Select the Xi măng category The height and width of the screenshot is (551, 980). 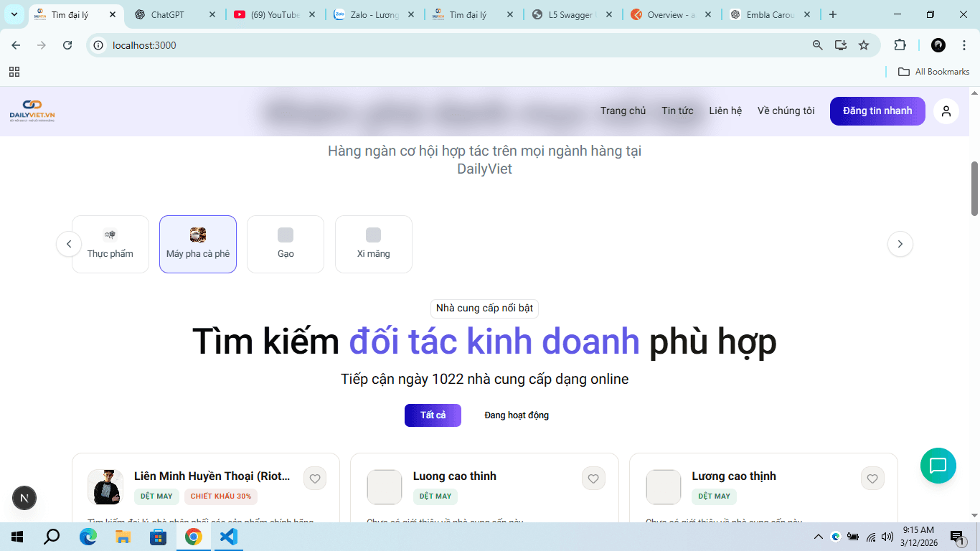374,244
